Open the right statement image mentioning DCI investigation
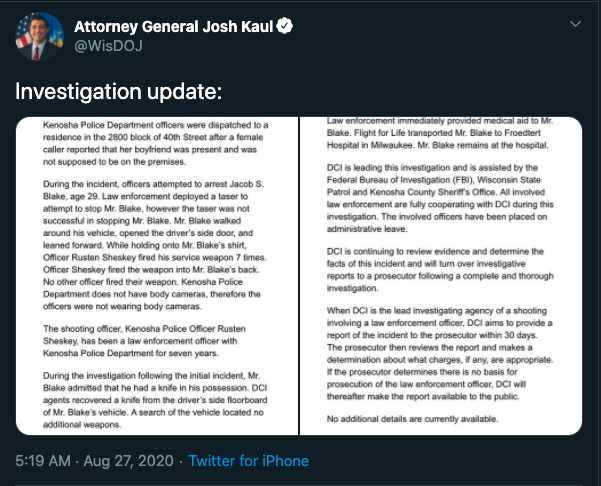601x486 pixels. pos(441,276)
